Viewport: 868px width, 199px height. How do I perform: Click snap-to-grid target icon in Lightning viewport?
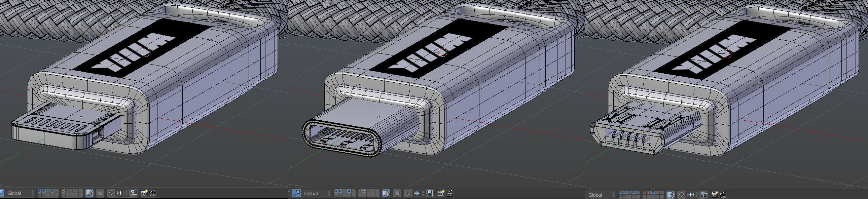coord(134,193)
